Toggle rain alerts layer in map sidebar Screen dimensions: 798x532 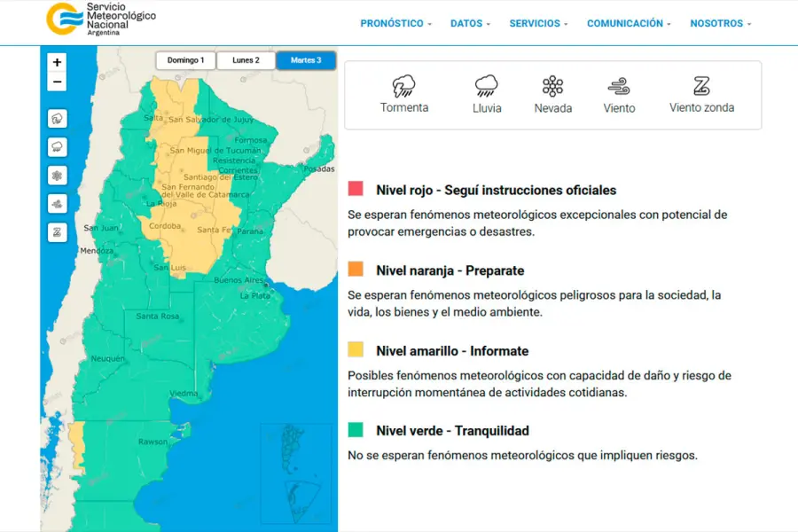pyautogui.click(x=58, y=147)
